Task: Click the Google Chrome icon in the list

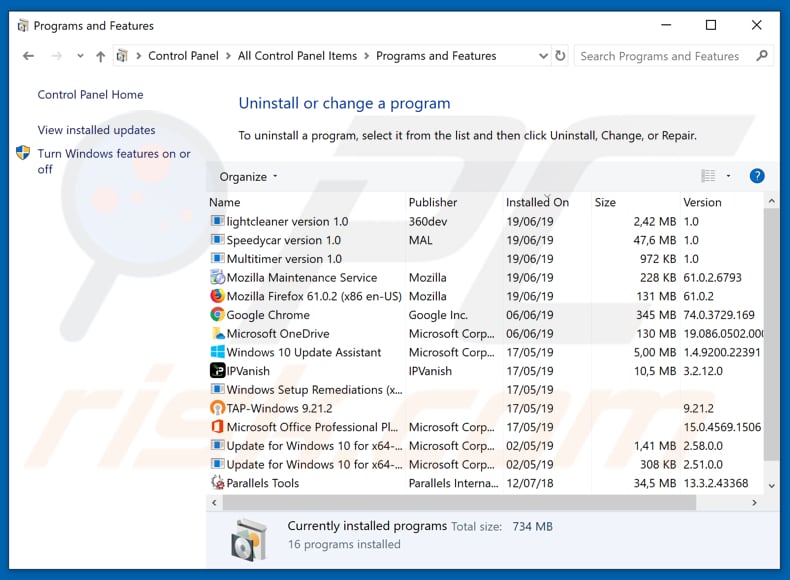Action: [x=217, y=314]
